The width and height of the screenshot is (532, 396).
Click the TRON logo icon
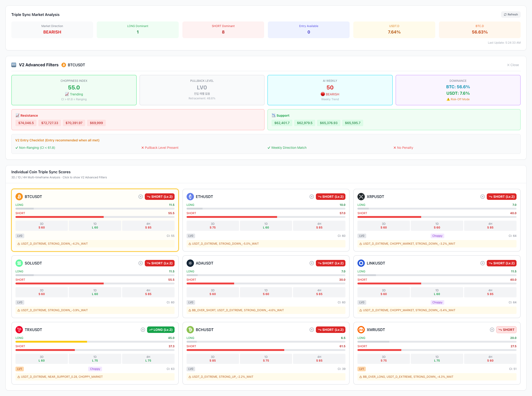click(19, 330)
